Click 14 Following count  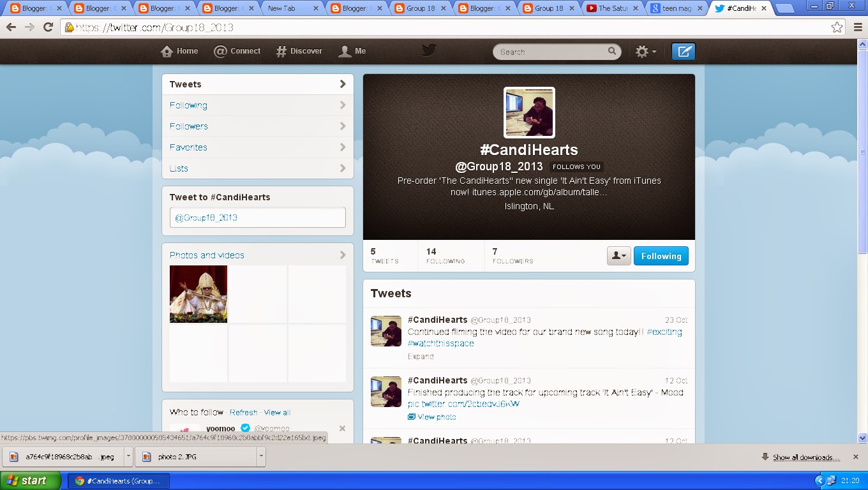(x=446, y=256)
